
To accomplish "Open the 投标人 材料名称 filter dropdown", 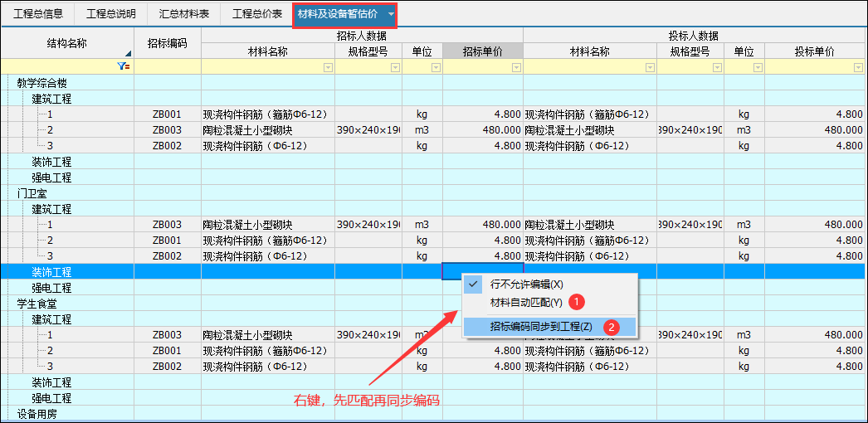I will (651, 67).
